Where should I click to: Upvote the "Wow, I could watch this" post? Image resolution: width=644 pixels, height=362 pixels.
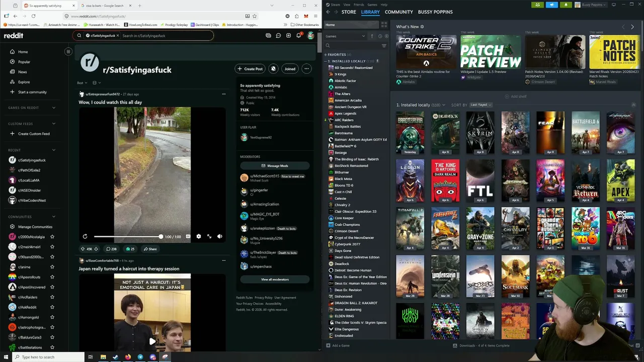[83, 249]
